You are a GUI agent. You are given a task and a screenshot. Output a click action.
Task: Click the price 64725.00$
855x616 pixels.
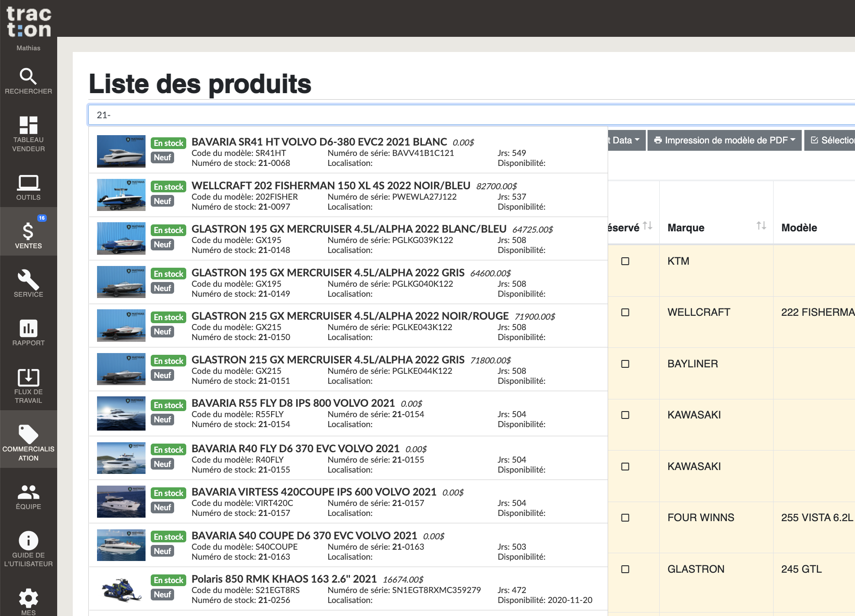point(533,230)
